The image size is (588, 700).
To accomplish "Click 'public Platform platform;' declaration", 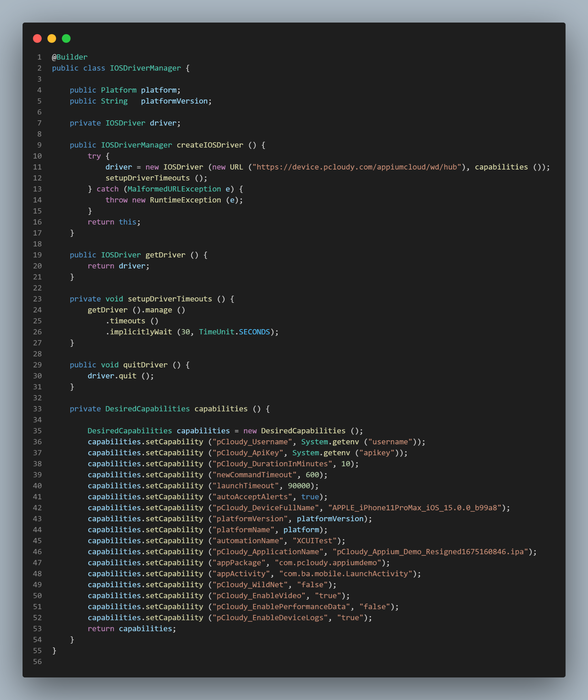I will [125, 90].
